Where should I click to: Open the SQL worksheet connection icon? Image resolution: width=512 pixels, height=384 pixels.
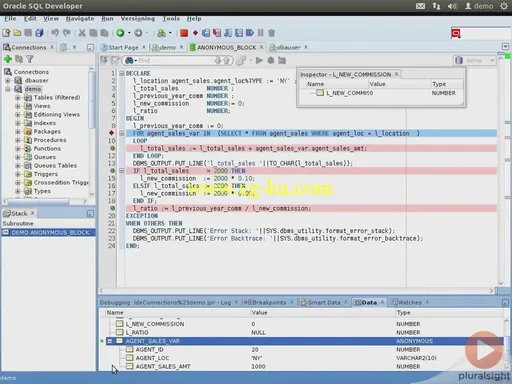(x=161, y=33)
